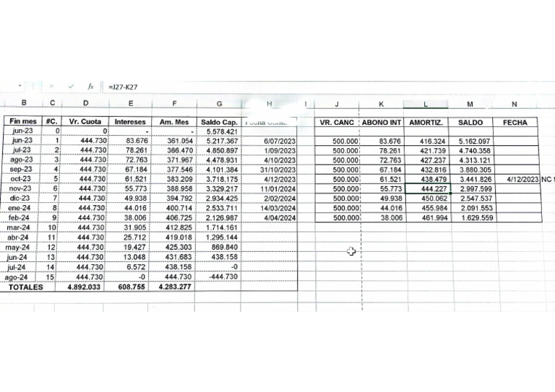
Task: Select AMORTIZ. cell 416.324
Action: point(427,141)
